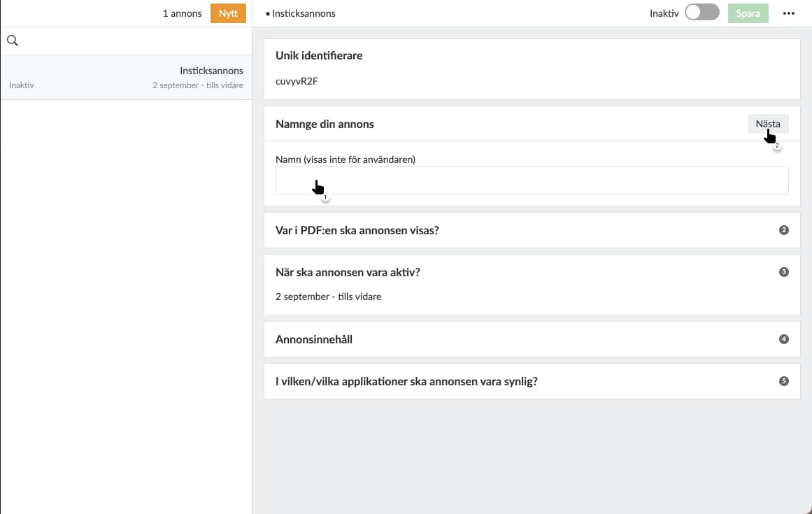This screenshot has width=812, height=514.
Task: Expand the applikationer visibility section
Action: click(406, 381)
